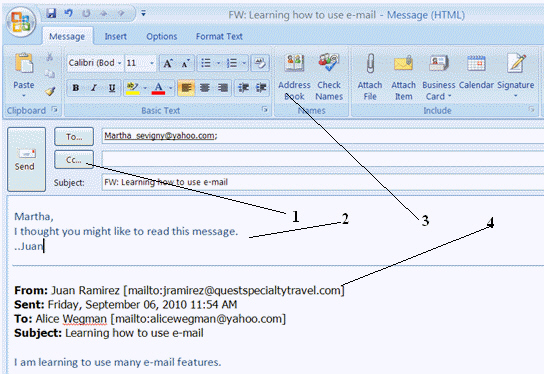Image resolution: width=544 pixels, height=374 pixels.
Task: Save message via Quick Access Toolbar
Action: (51, 14)
